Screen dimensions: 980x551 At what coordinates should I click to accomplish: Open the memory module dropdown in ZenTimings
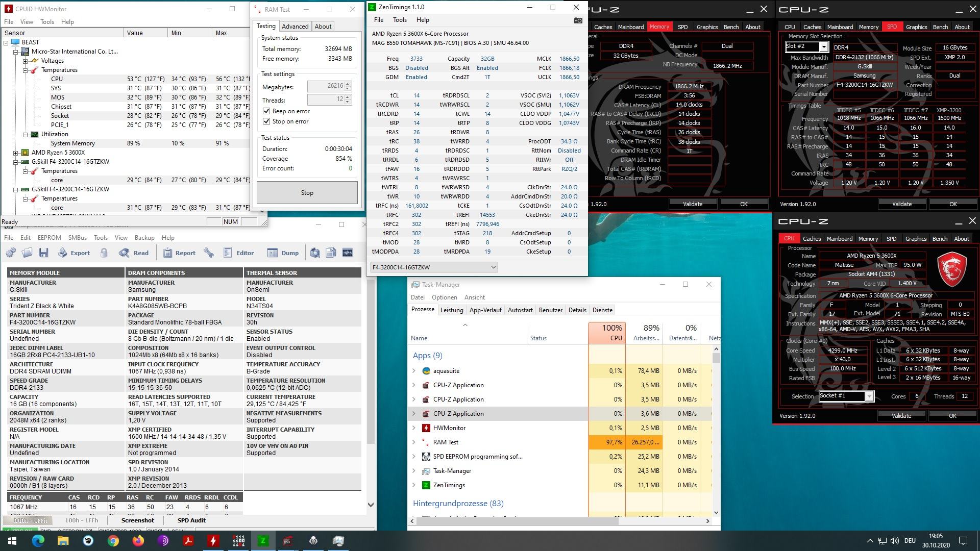pyautogui.click(x=434, y=267)
